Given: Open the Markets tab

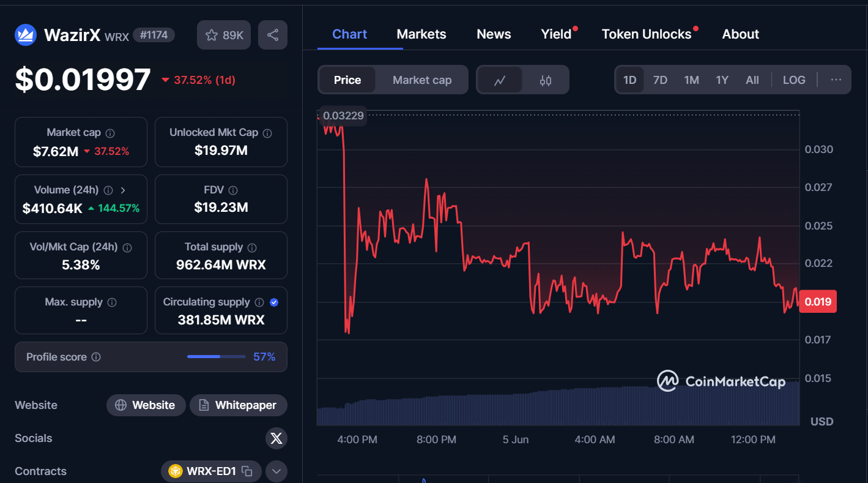Looking at the screenshot, I should (x=421, y=34).
